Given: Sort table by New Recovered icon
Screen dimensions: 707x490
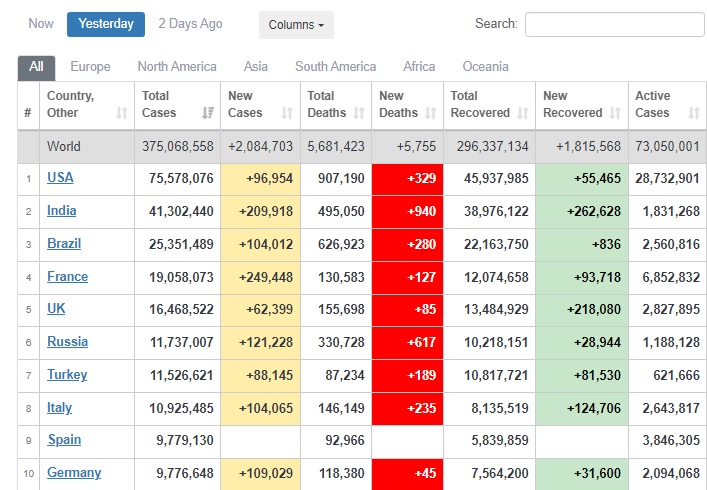Looking at the screenshot, I should click(615, 113).
